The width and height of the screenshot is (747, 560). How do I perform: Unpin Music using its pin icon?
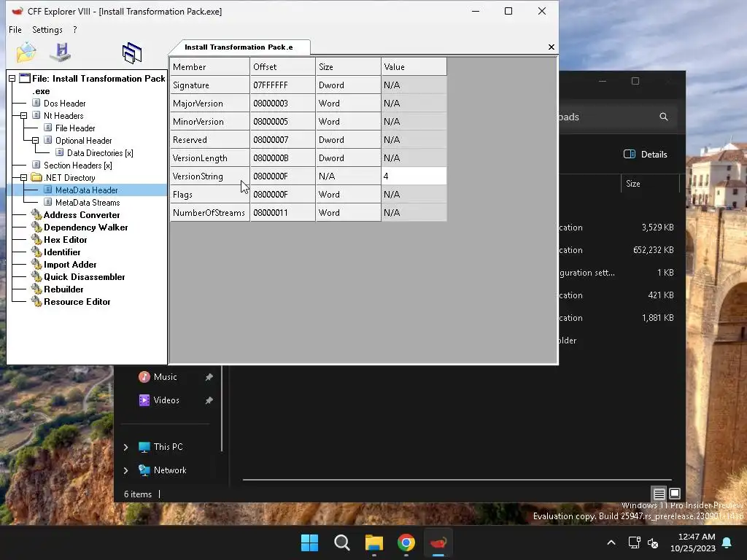pos(209,377)
